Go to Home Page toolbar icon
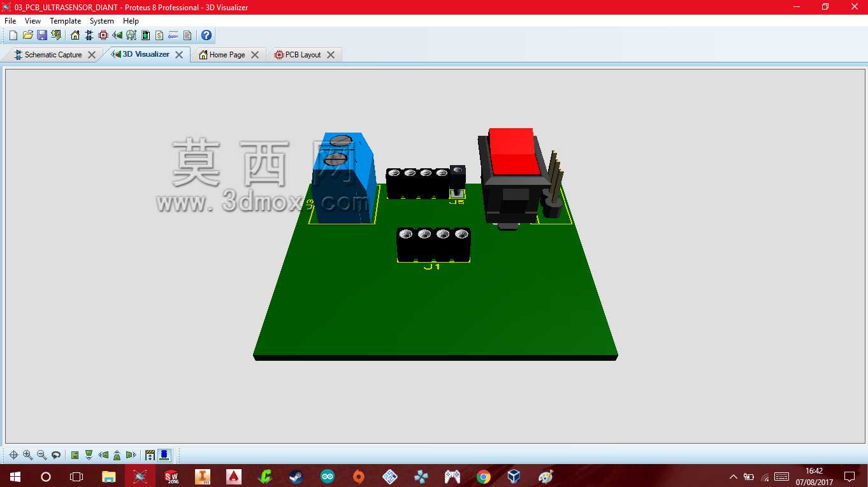The height and width of the screenshot is (487, 868). [75, 35]
